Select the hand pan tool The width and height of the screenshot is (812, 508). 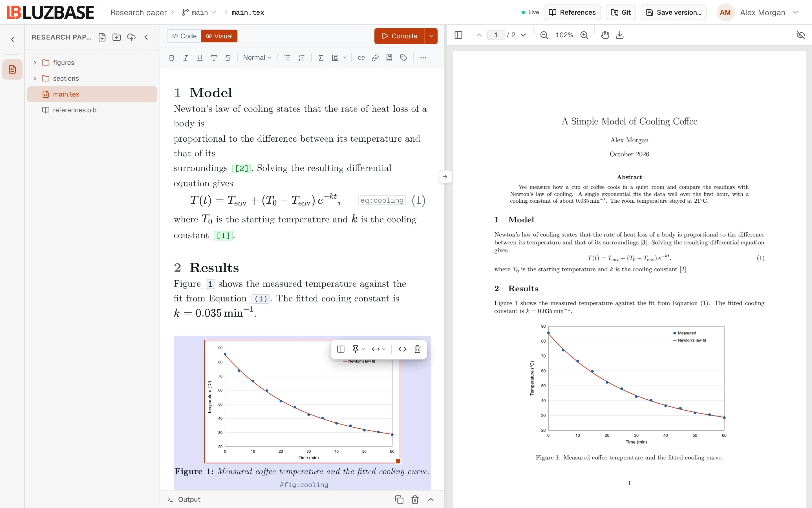pos(605,35)
